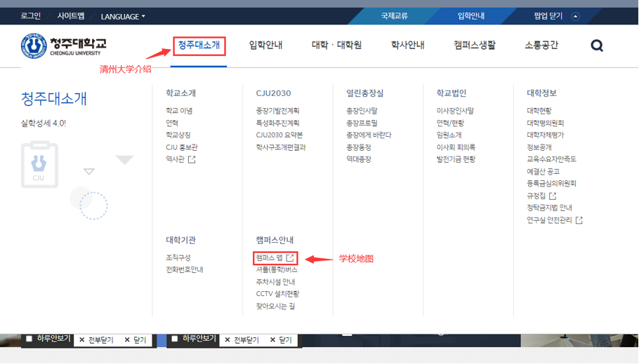Open 청탁금지법 안내 link
Screen dimensions: 639x364
tap(549, 208)
